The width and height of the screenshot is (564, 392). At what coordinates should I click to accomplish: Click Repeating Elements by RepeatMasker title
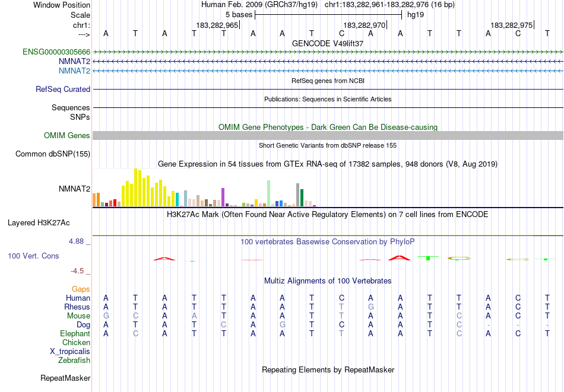click(x=328, y=369)
